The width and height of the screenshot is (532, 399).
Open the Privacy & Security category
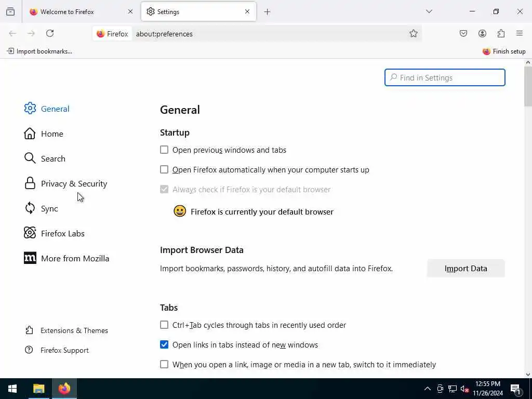(74, 183)
